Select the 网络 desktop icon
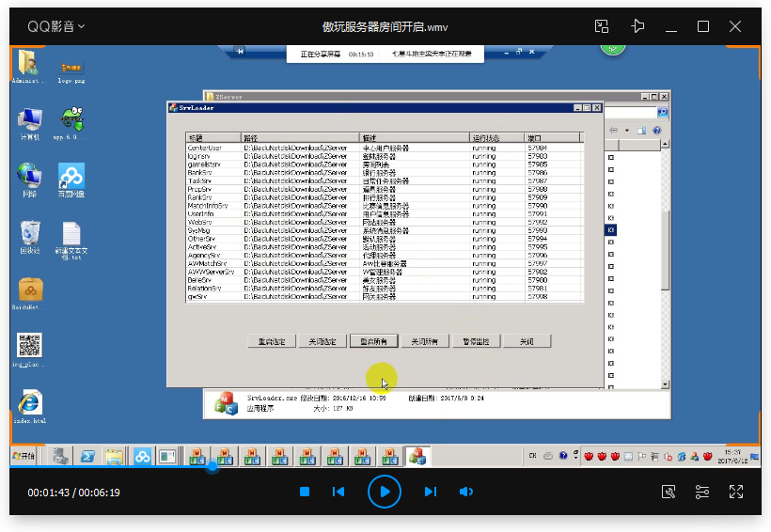The width and height of the screenshot is (771, 532). coord(29,180)
